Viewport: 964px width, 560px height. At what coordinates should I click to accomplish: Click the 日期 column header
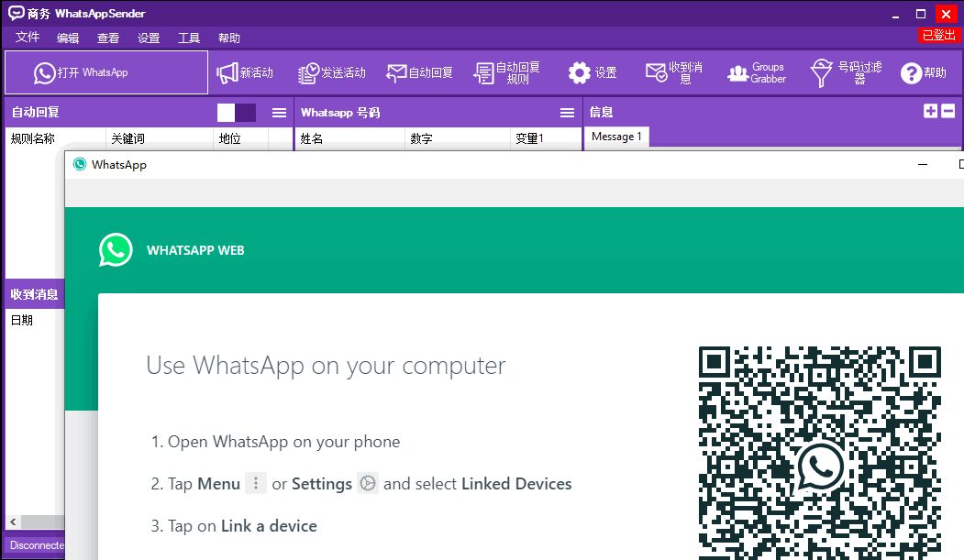pos(22,320)
